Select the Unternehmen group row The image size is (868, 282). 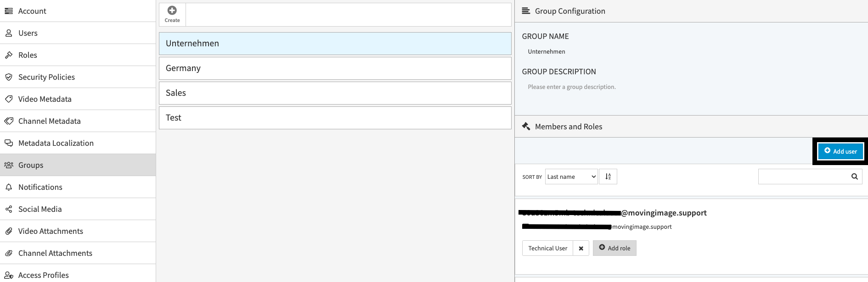(335, 44)
